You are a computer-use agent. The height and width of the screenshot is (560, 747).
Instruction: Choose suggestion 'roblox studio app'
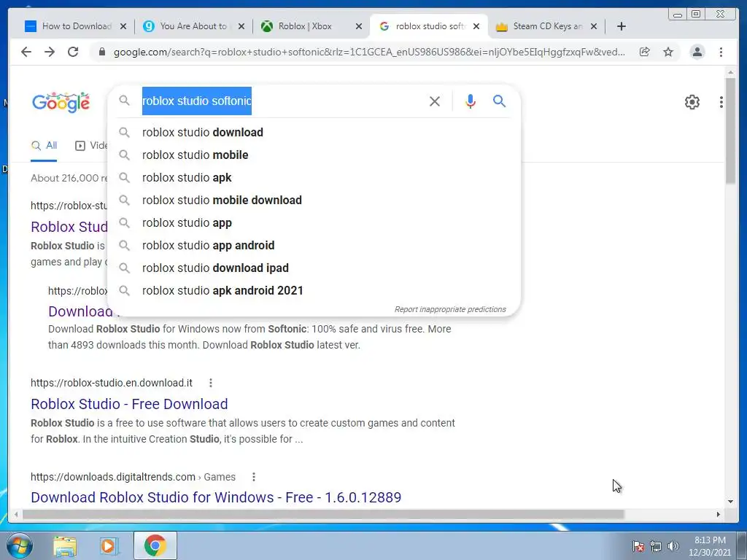[x=314, y=223]
